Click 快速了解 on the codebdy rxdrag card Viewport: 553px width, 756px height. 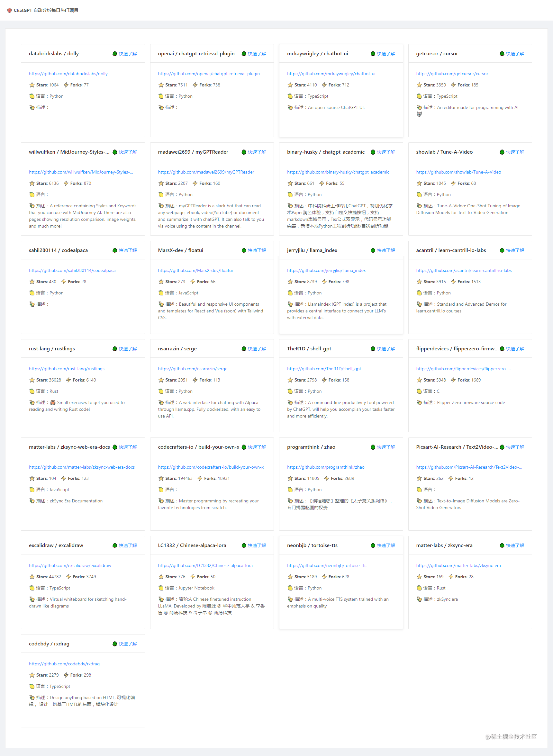point(128,644)
